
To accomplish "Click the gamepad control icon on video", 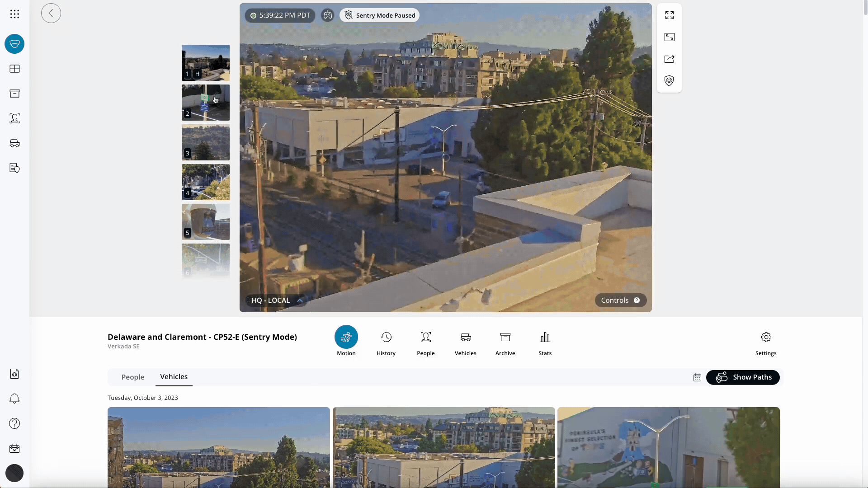I will (x=328, y=15).
